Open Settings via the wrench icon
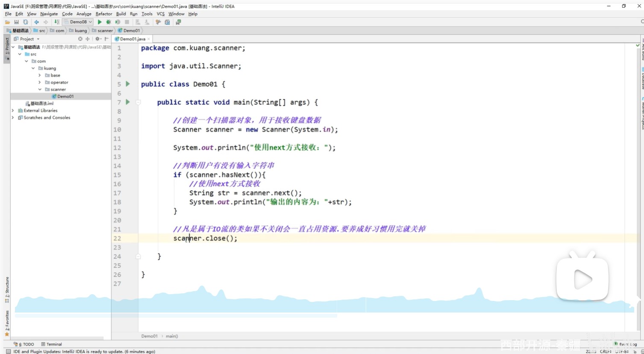Screen dimensions: 644x354 coord(158,22)
